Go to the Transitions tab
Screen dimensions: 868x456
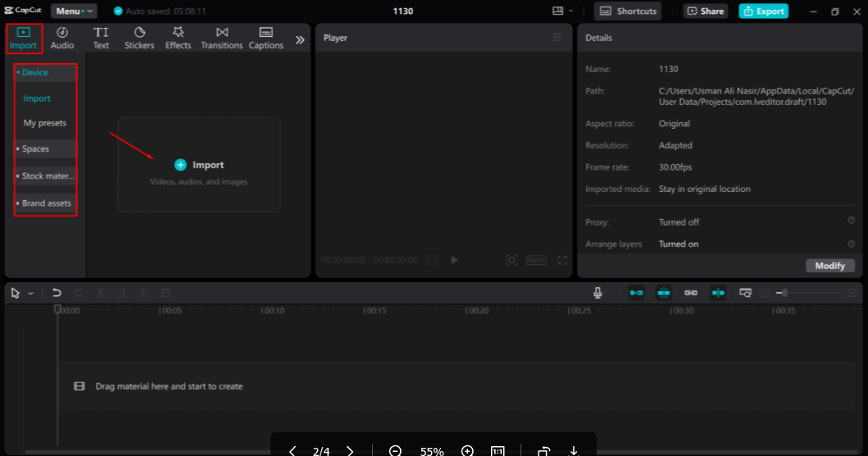click(x=221, y=39)
